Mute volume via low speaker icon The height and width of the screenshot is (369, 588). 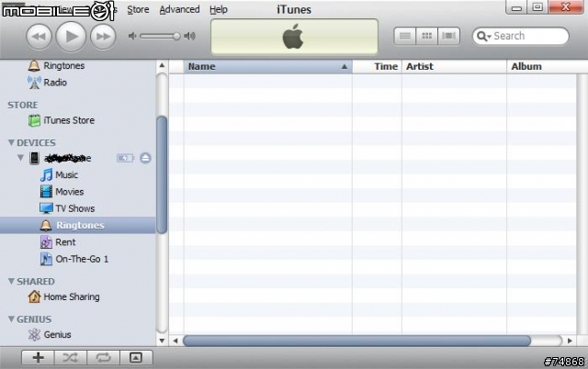(132, 36)
